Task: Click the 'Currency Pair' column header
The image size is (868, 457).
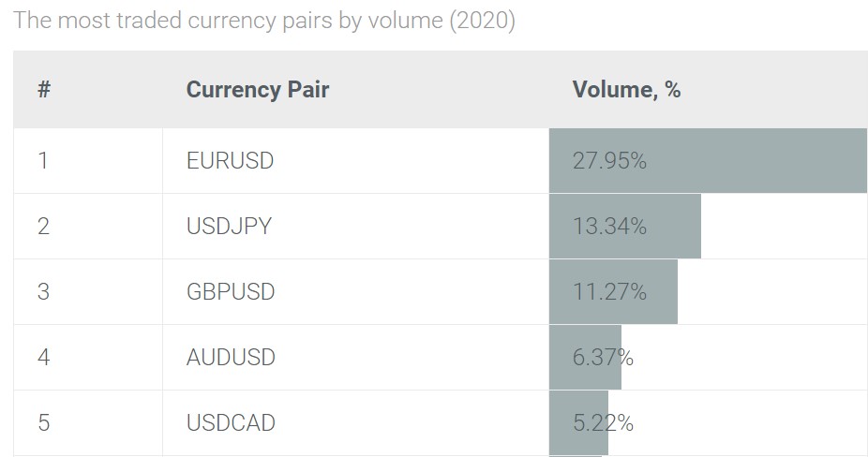Action: click(x=258, y=89)
